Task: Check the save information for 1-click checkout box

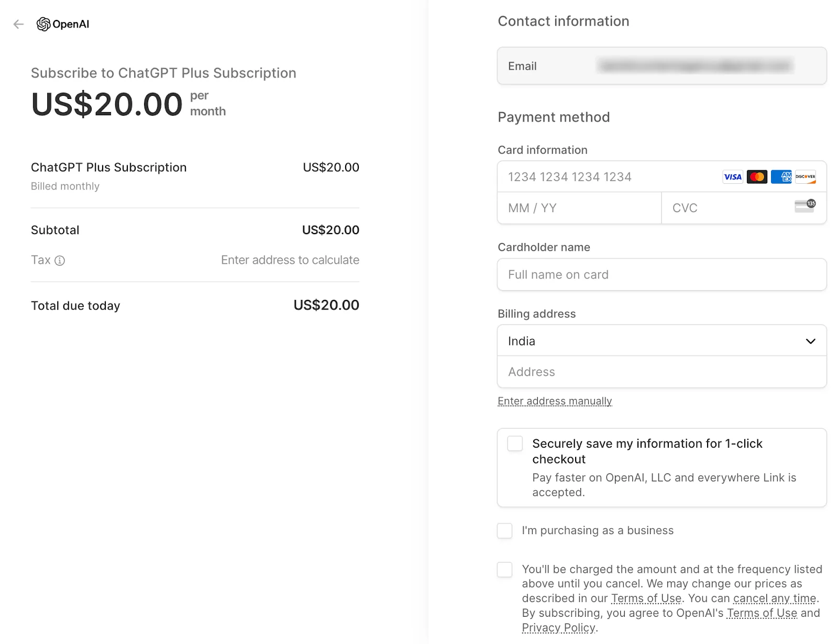Action: point(515,443)
